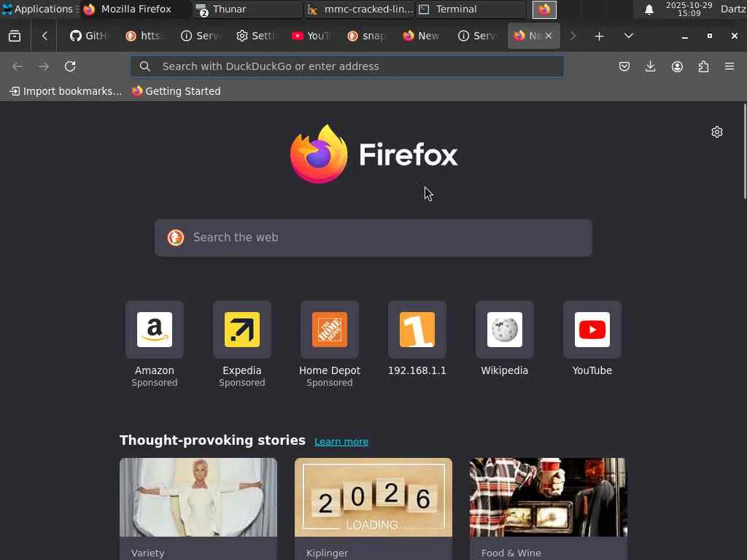The image size is (747, 560).
Task: Switch to the GitHub tab
Action: 88,36
